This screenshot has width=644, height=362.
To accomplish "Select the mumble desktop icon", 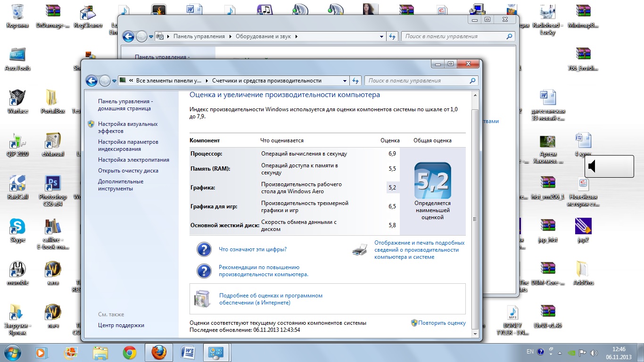I will click(17, 273).
